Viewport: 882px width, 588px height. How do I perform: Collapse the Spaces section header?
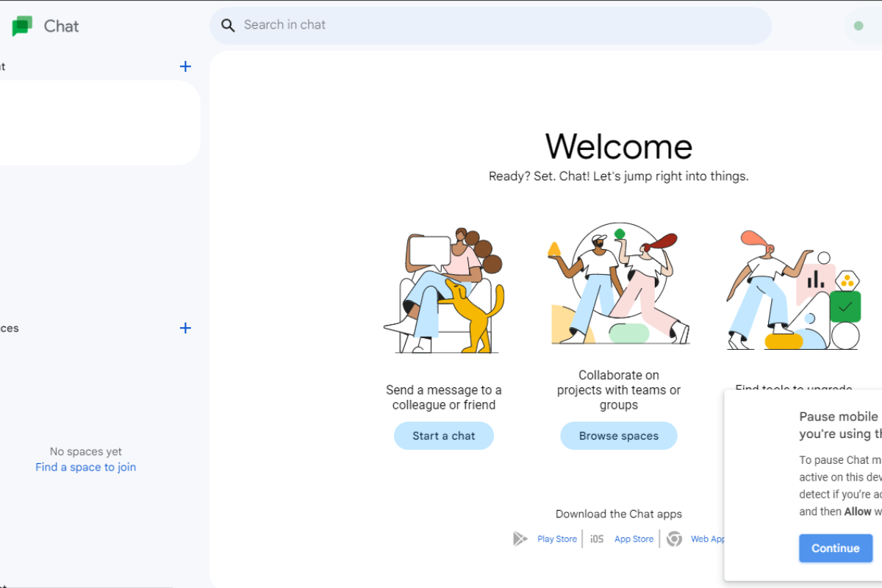(x=9, y=329)
